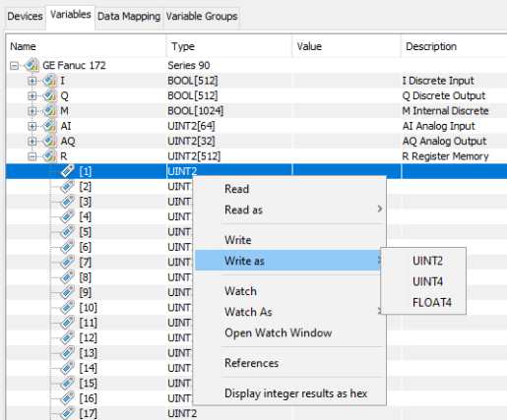The width and height of the screenshot is (507, 420).
Task: Expand the I discrete input array
Action: point(32,81)
